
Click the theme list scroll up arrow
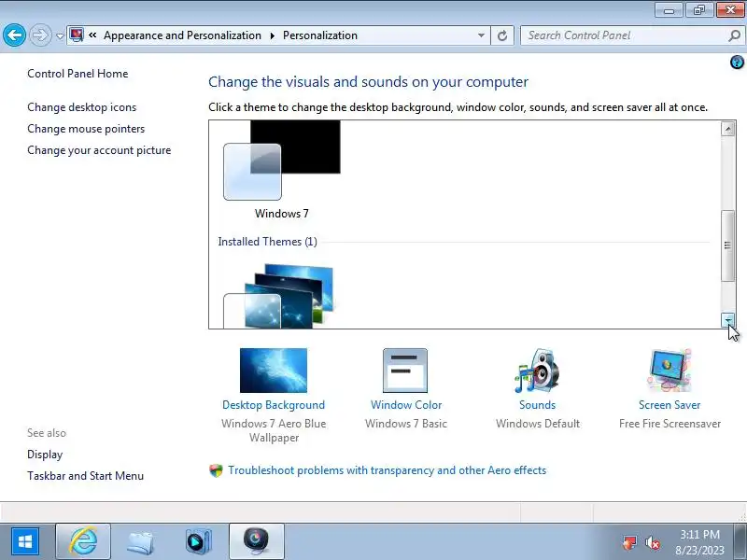pos(728,129)
